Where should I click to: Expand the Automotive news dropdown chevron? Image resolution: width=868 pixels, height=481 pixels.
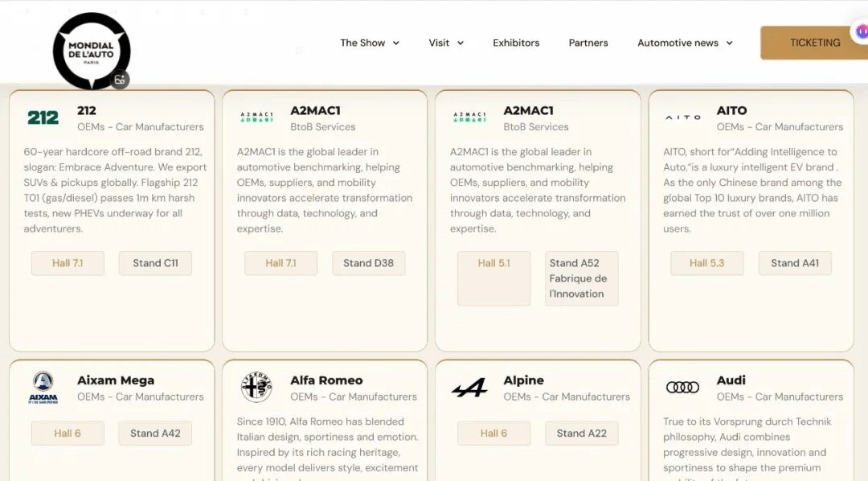pos(729,43)
